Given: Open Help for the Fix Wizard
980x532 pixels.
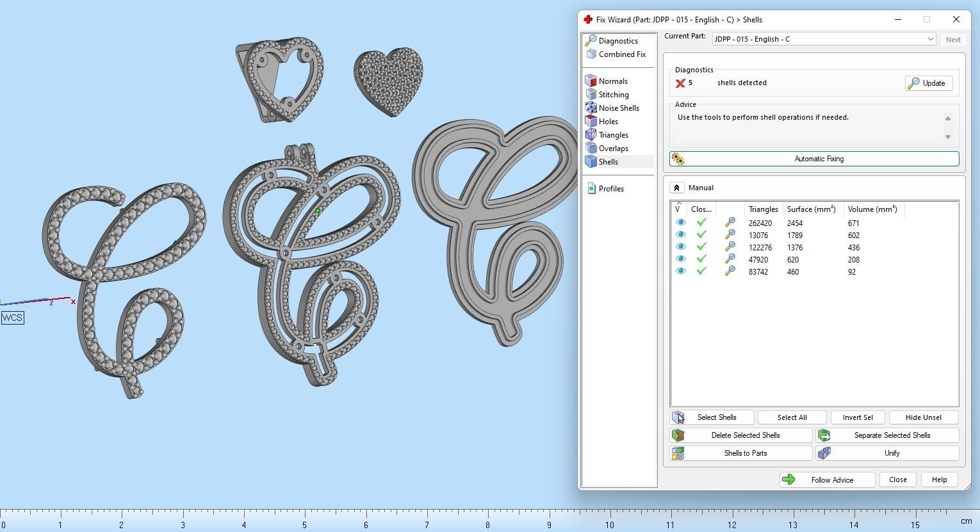Looking at the screenshot, I should click(x=939, y=480).
